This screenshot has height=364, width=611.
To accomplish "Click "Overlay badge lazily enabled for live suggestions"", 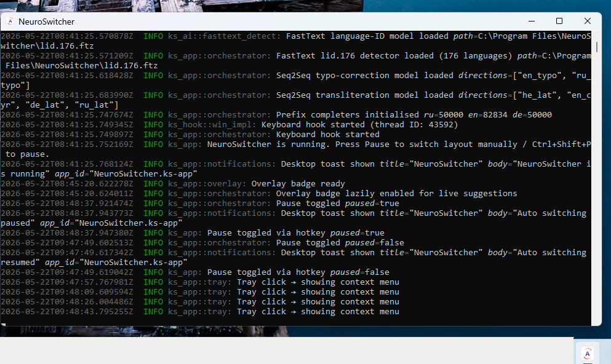I will 397,194.
